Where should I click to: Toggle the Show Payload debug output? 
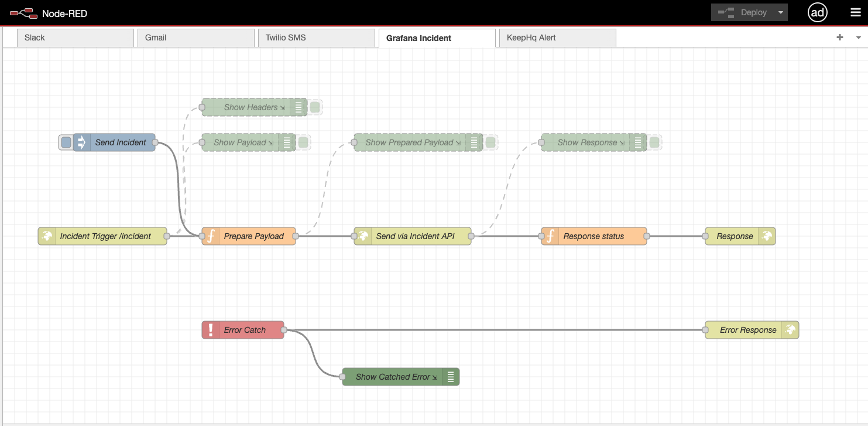(303, 142)
